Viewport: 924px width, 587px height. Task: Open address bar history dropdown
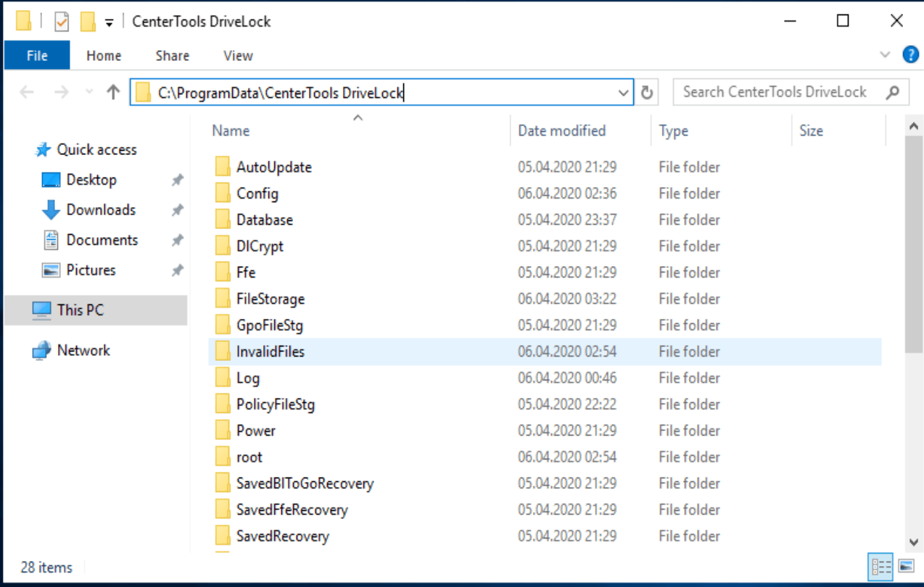623,92
